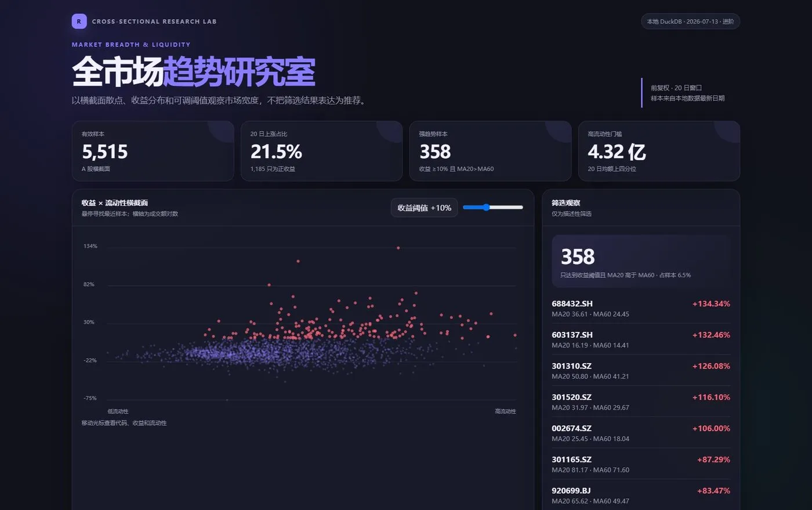Click the 筛选观察 panel title
This screenshot has width=812, height=510.
(x=565, y=202)
